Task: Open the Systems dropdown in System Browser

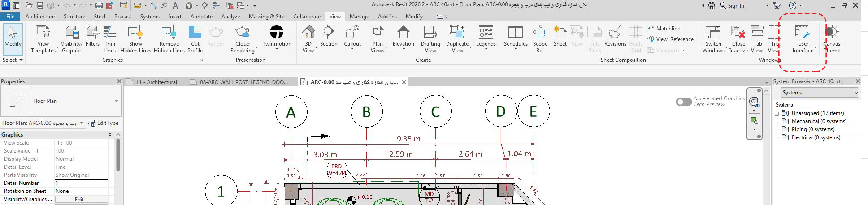Action: pos(819,93)
